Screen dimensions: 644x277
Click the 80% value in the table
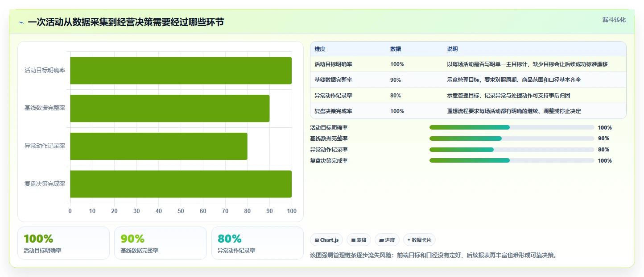(x=396, y=96)
